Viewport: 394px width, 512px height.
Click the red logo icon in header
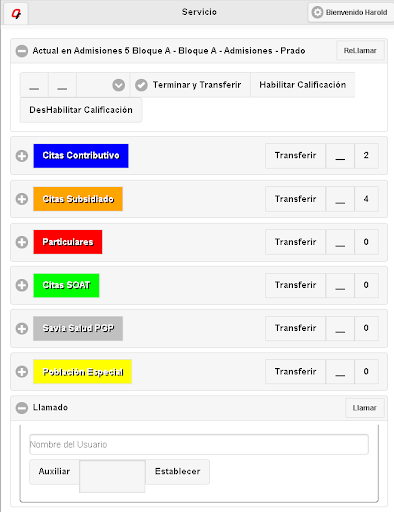(16, 14)
